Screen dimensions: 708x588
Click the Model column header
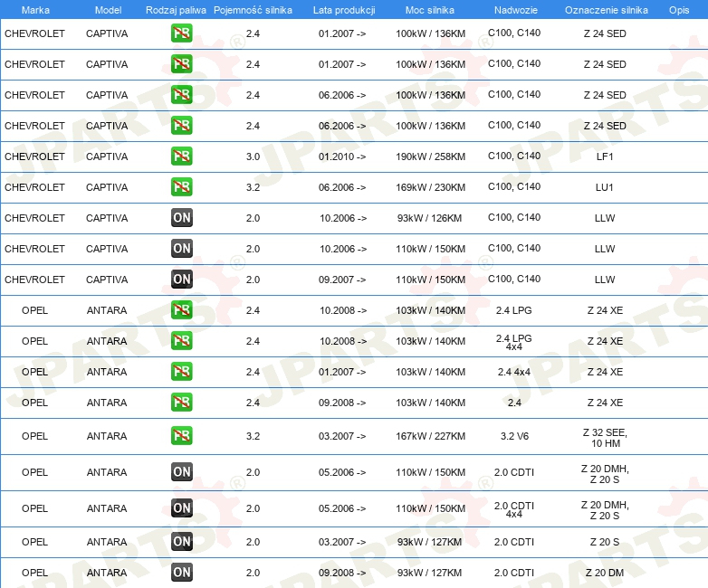pyautogui.click(x=107, y=10)
